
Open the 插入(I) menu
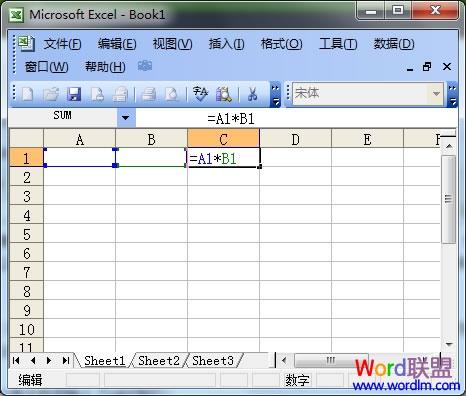[226, 44]
